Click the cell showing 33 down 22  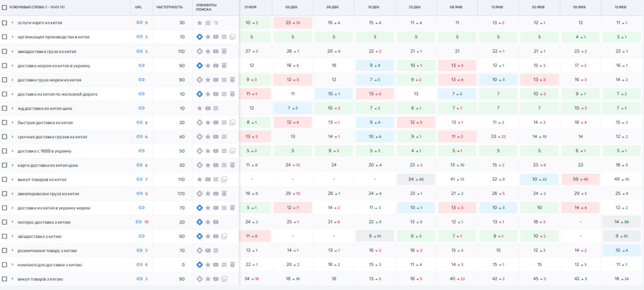[498, 137]
